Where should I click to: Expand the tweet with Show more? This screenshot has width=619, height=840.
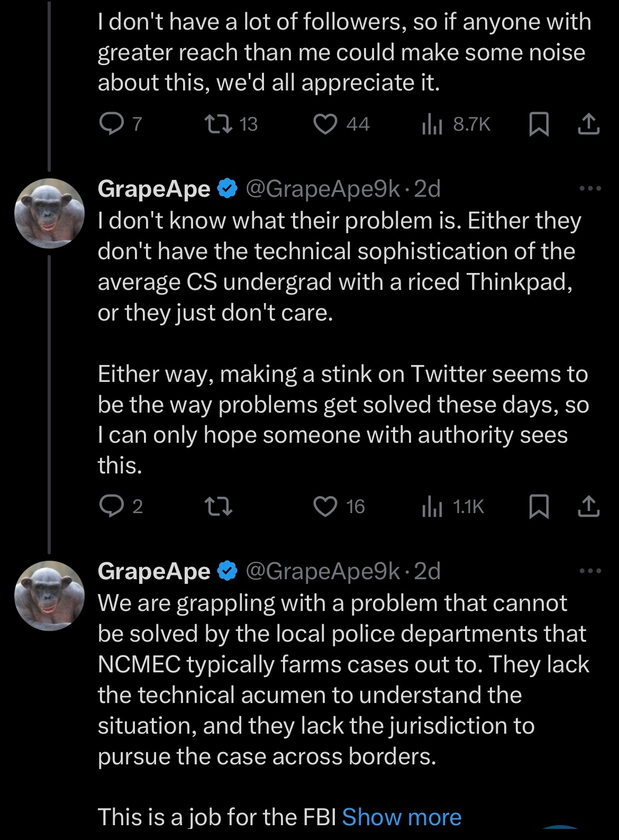coord(402,817)
